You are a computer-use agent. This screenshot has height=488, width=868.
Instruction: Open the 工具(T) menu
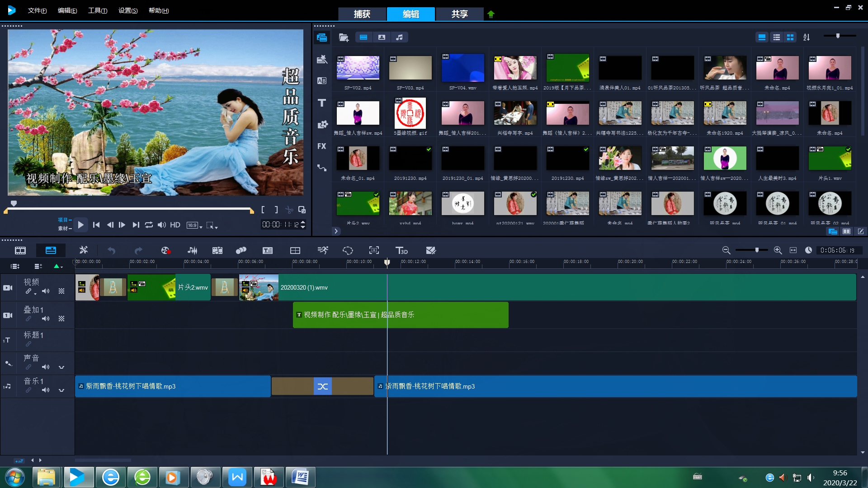click(98, 10)
